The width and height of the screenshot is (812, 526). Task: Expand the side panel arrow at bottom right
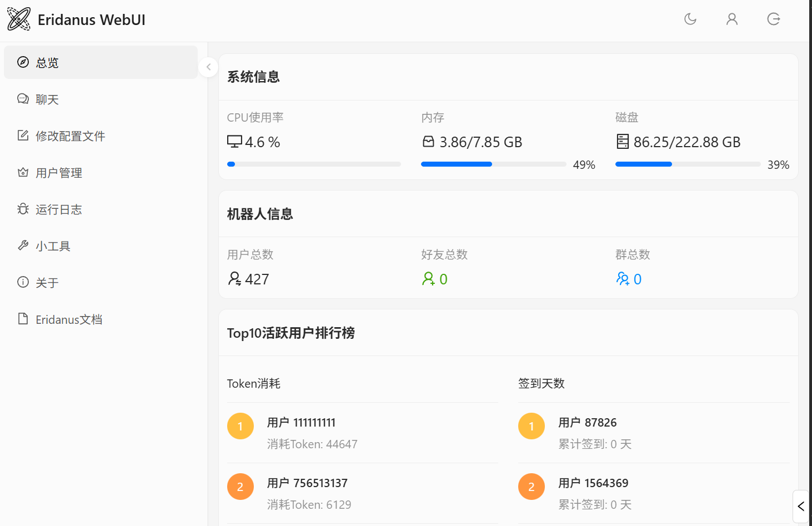coord(800,506)
